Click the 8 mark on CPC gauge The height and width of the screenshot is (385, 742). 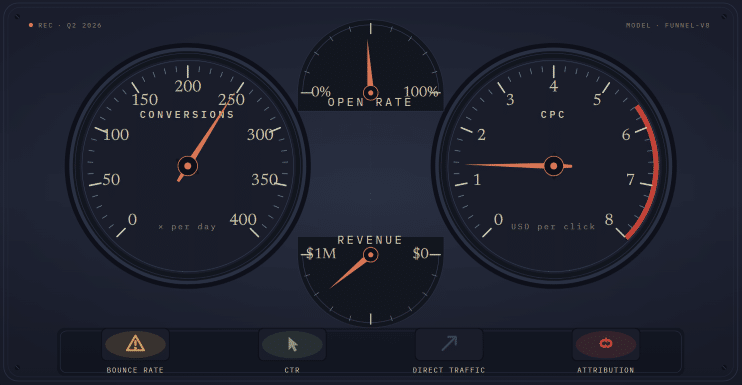(x=609, y=219)
